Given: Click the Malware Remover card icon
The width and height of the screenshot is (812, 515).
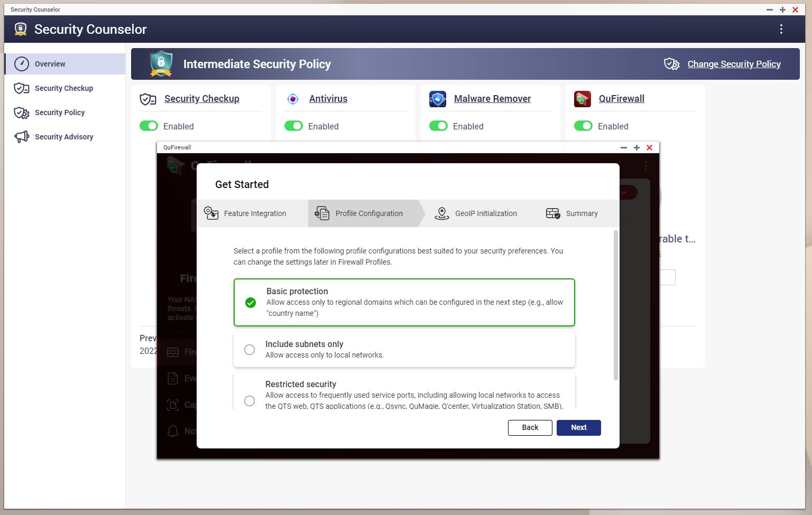Looking at the screenshot, I should 438,99.
